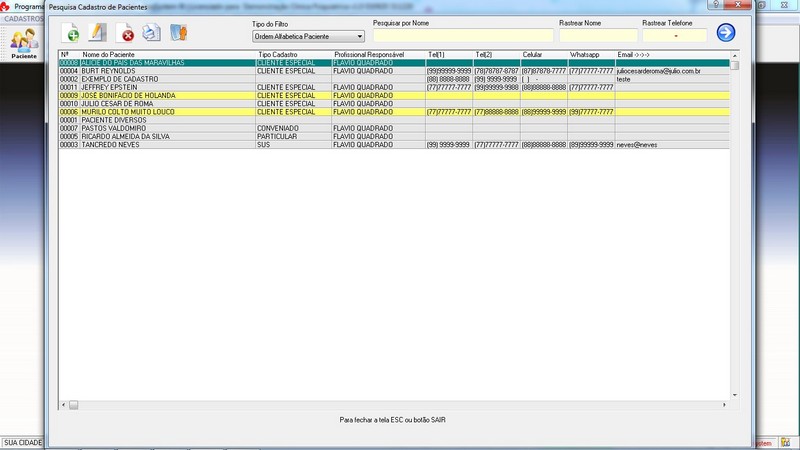Select patient JEFFREY EPSTEIN row
The width and height of the screenshot is (800, 450).
(394, 87)
